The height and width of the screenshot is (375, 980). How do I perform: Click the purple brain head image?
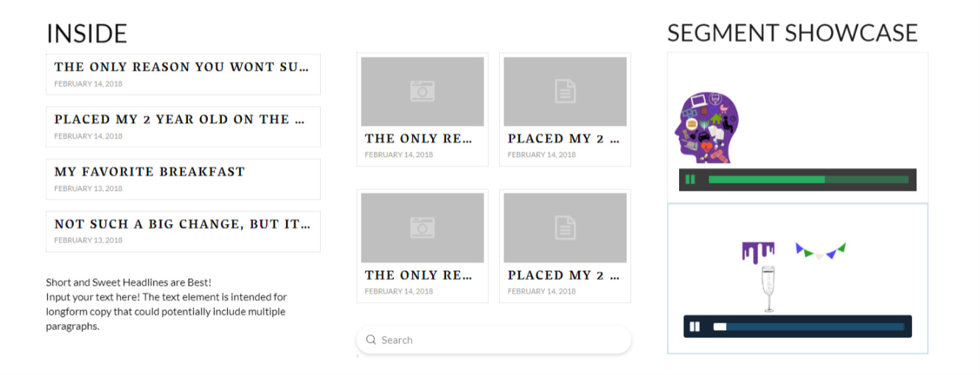[706, 127]
